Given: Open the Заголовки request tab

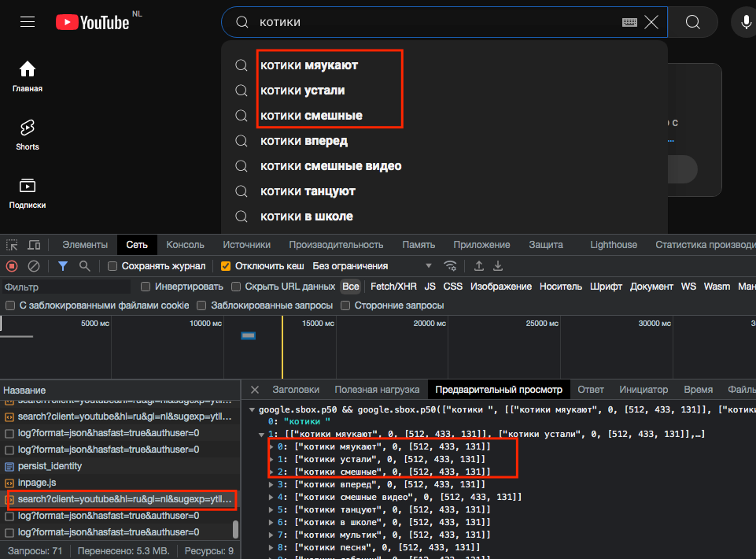Looking at the screenshot, I should coord(296,390).
